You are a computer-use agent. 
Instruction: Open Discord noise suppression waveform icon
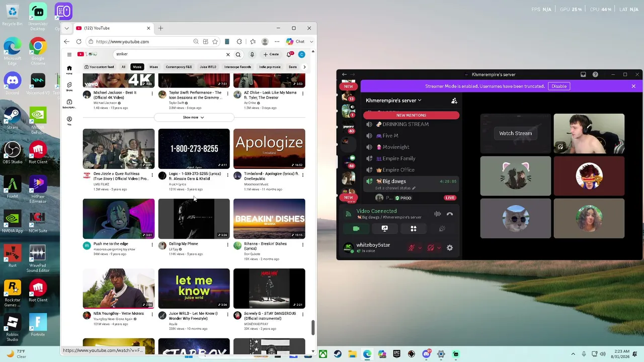click(438, 214)
